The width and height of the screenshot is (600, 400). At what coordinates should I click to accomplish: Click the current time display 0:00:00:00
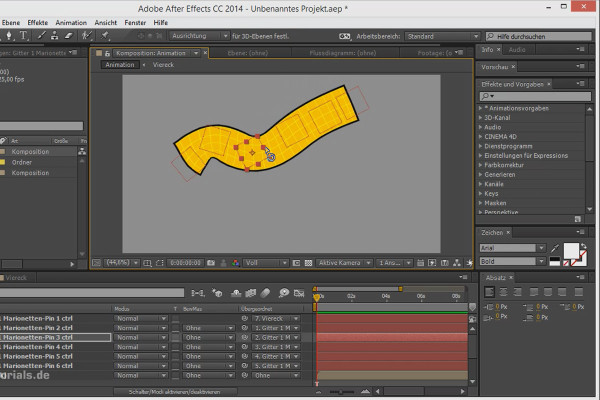186,263
